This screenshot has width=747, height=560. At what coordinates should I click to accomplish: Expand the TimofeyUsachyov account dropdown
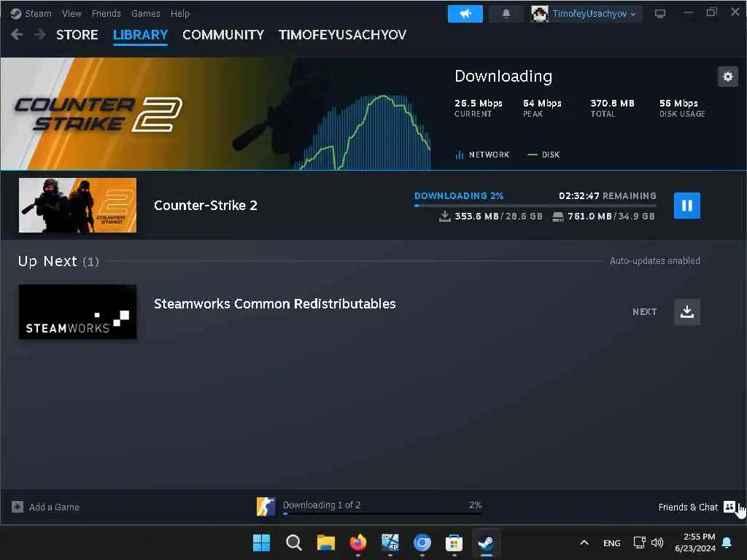click(x=594, y=14)
